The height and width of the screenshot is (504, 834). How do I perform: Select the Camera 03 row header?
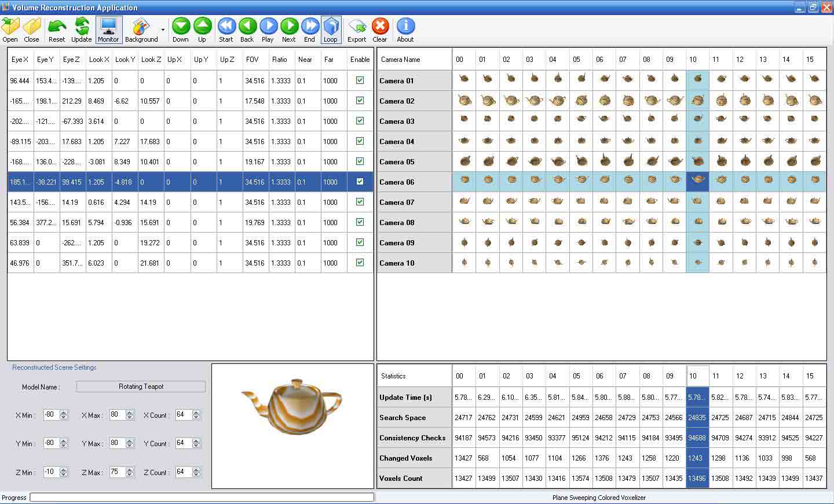click(x=414, y=121)
